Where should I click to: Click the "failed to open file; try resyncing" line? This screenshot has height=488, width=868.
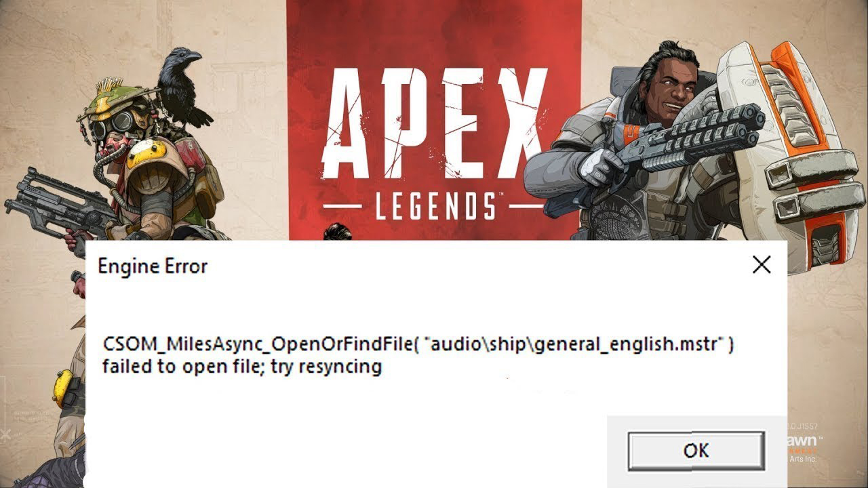click(243, 367)
